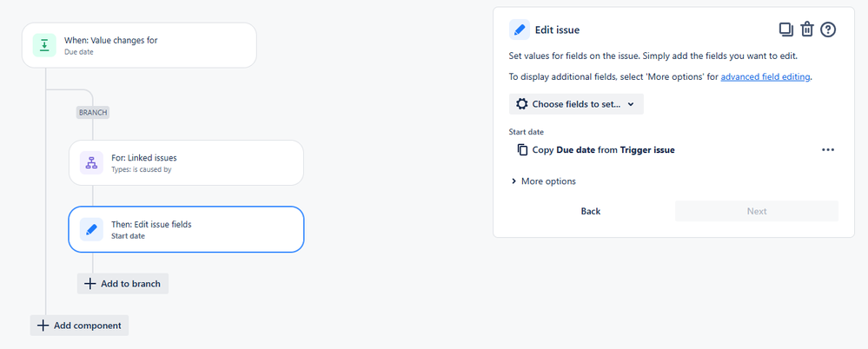Click the gear icon in Choose fields to set
Screen dimensions: 868x349
[521, 104]
